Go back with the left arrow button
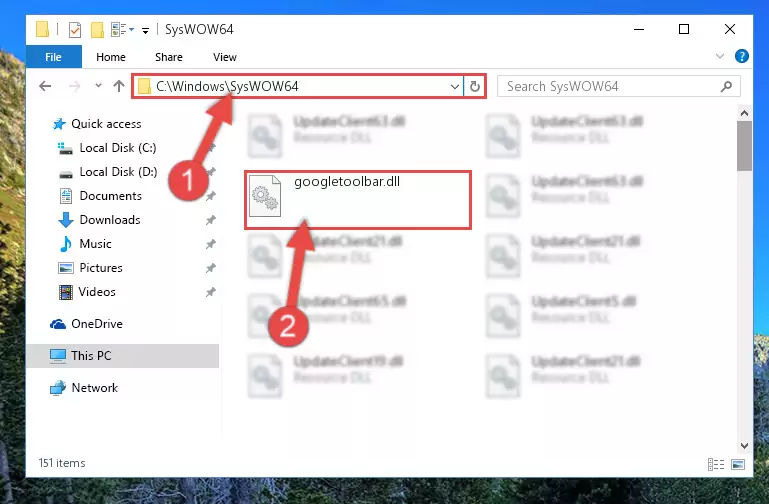The width and height of the screenshot is (769, 504). (45, 86)
